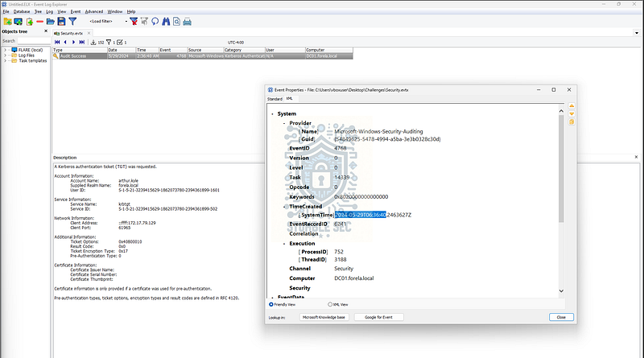
Task: Open the Database menu
Action: [x=22, y=11]
